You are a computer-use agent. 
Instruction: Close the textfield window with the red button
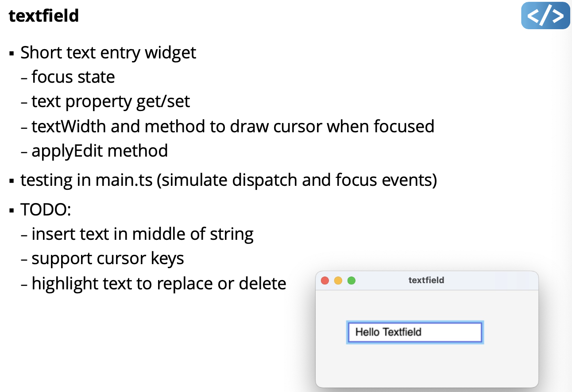tap(325, 281)
